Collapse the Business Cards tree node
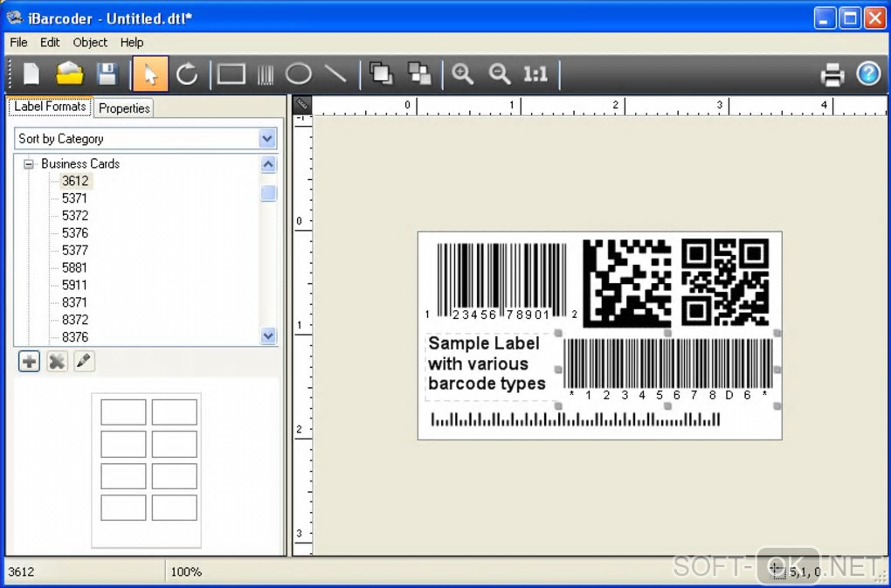The width and height of the screenshot is (891, 588). click(x=29, y=164)
